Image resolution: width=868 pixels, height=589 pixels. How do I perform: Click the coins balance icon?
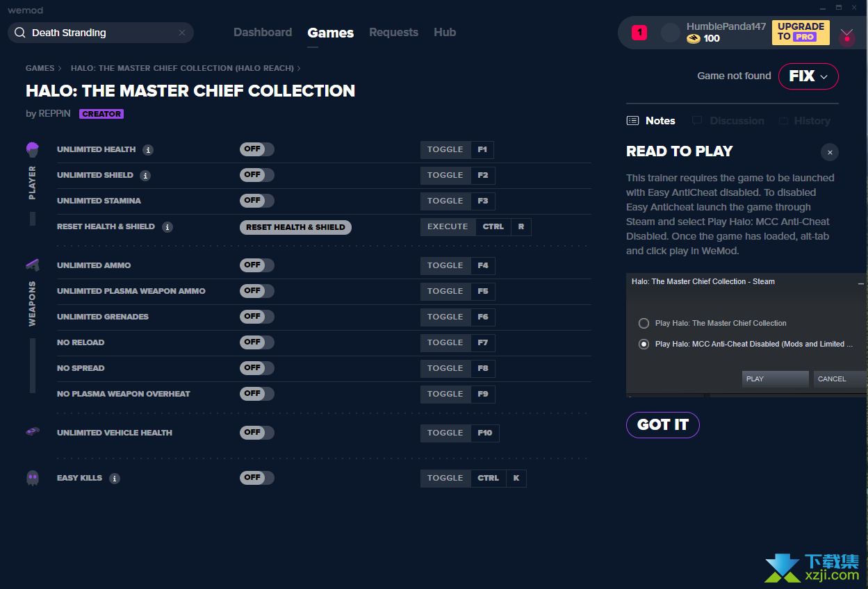coord(694,39)
